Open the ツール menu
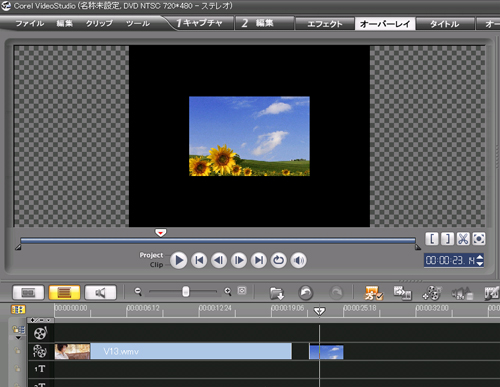 pos(138,23)
